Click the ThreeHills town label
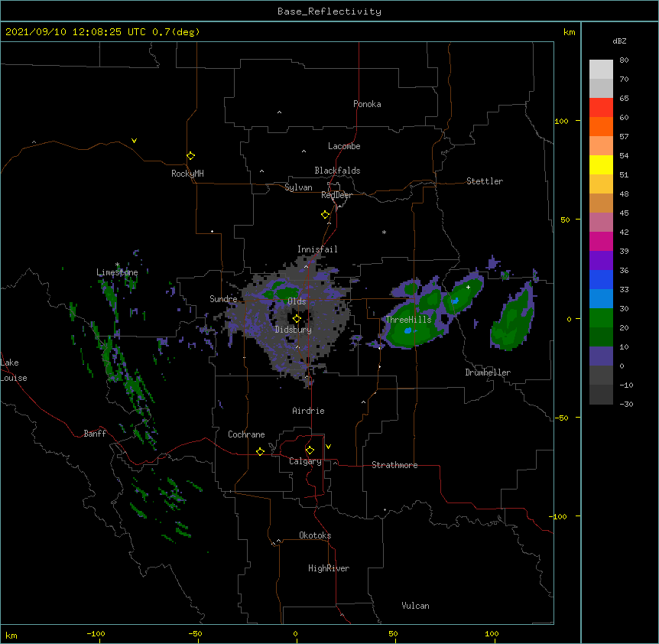The height and width of the screenshot is (644, 659). [x=408, y=320]
